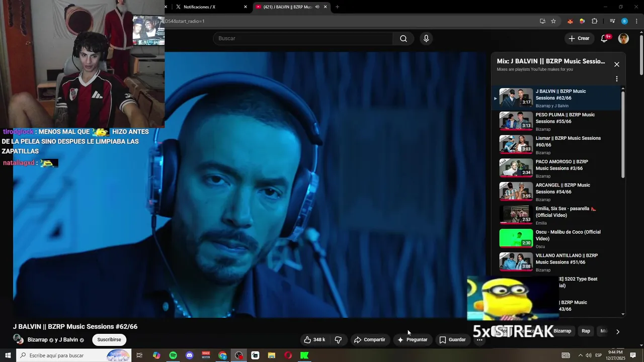This screenshot has height=362, width=644.
Task: Open the colorful balloons extension icon
Action: coord(582,21)
